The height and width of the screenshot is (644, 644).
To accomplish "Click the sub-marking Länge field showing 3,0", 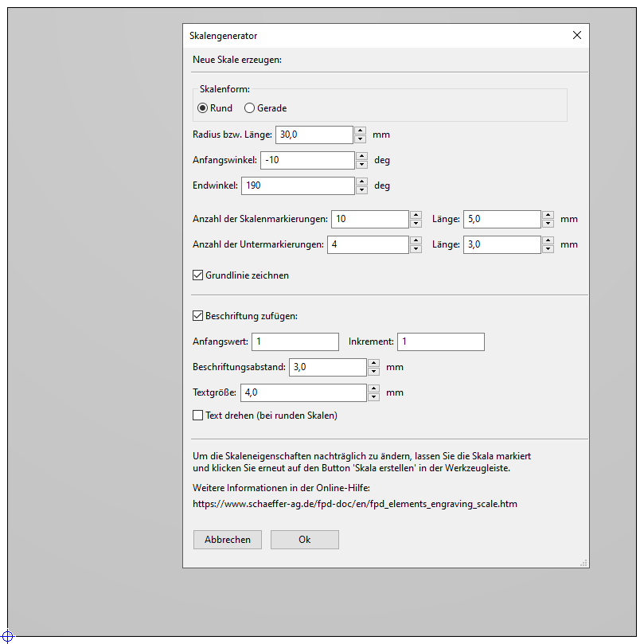I will click(x=502, y=244).
